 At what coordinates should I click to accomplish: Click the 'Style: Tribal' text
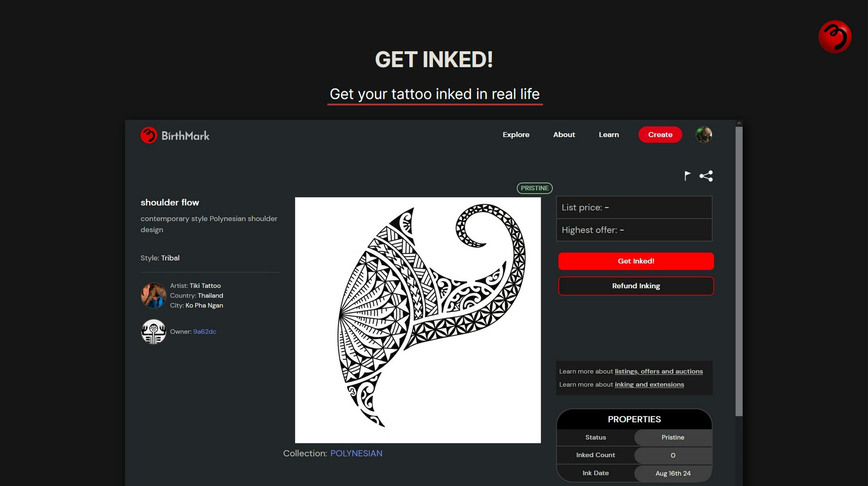pyautogui.click(x=160, y=258)
